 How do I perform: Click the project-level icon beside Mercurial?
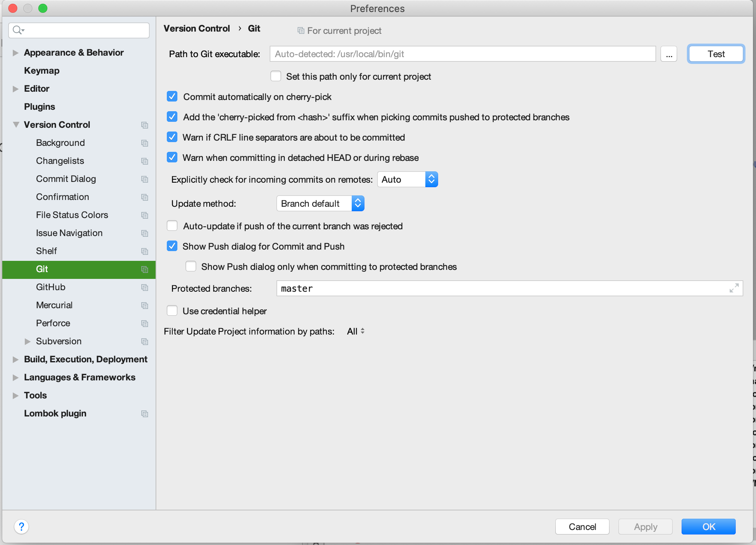tap(145, 306)
